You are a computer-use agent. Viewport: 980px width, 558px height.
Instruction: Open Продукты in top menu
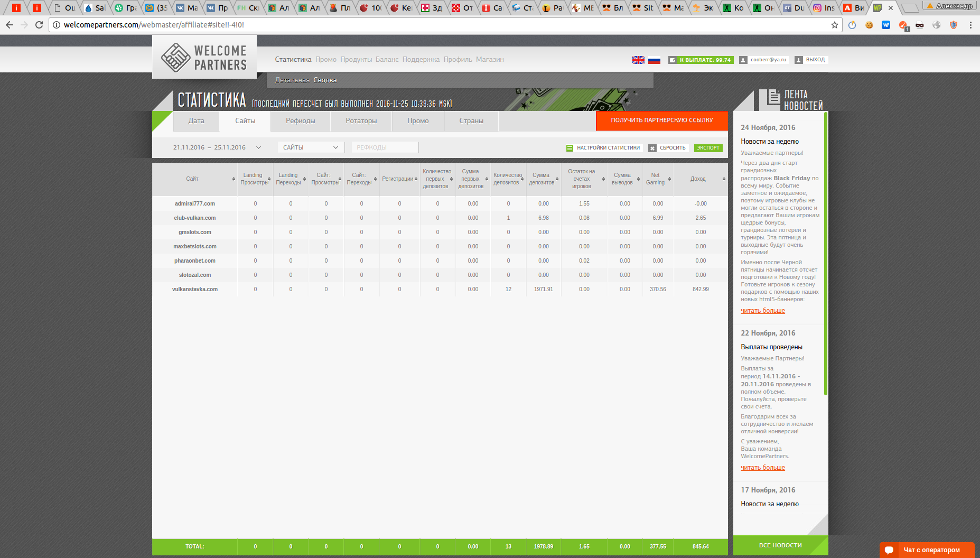[356, 60]
